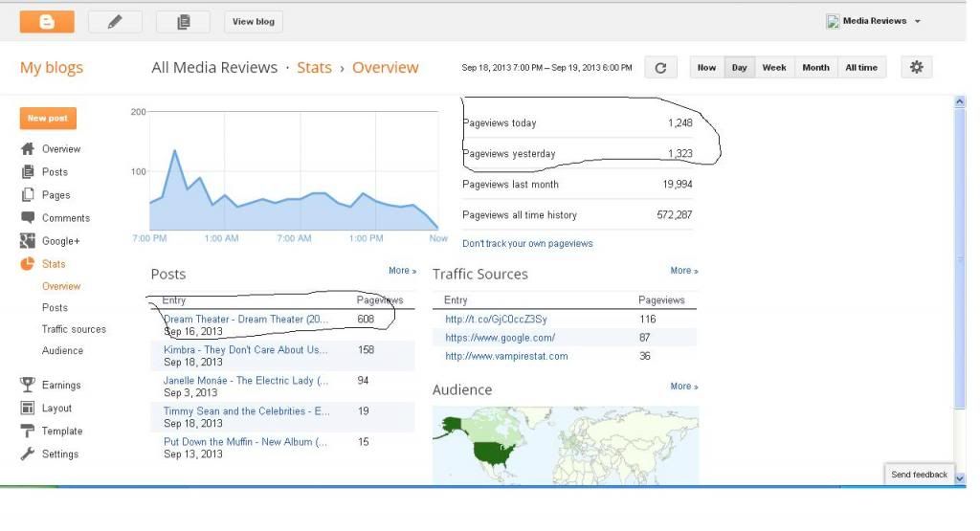
Task: Select the Stats pie chart icon in sidebar
Action: click(28, 264)
